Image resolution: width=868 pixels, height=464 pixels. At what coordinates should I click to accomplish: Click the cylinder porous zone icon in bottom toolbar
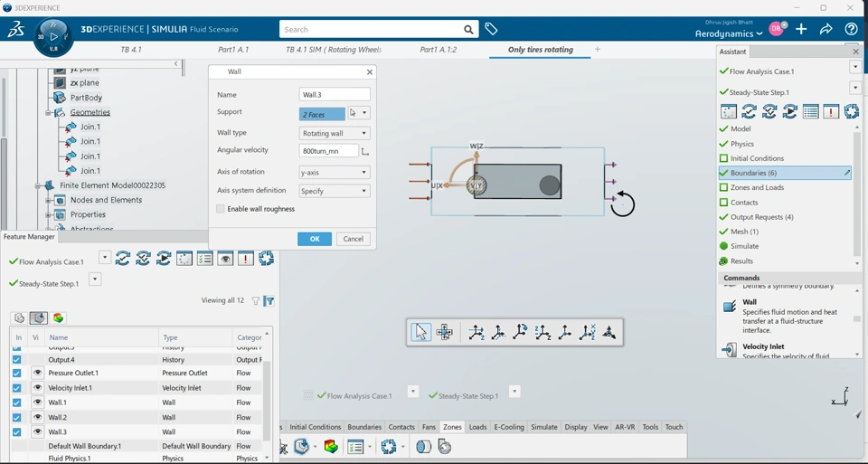423,447
